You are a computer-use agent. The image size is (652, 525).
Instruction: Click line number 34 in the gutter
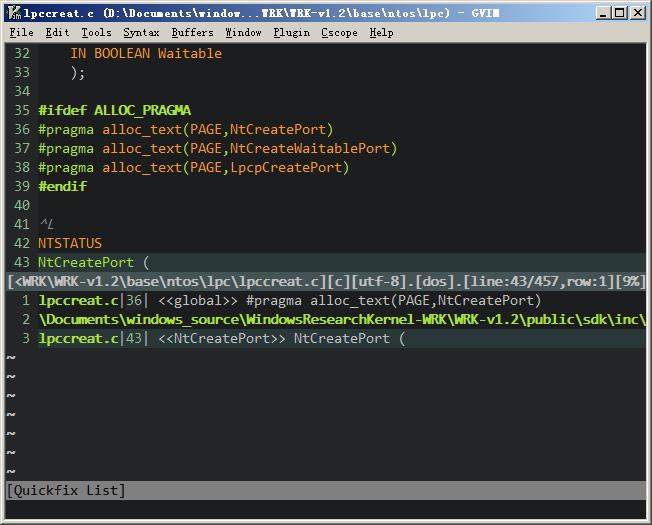coord(22,91)
